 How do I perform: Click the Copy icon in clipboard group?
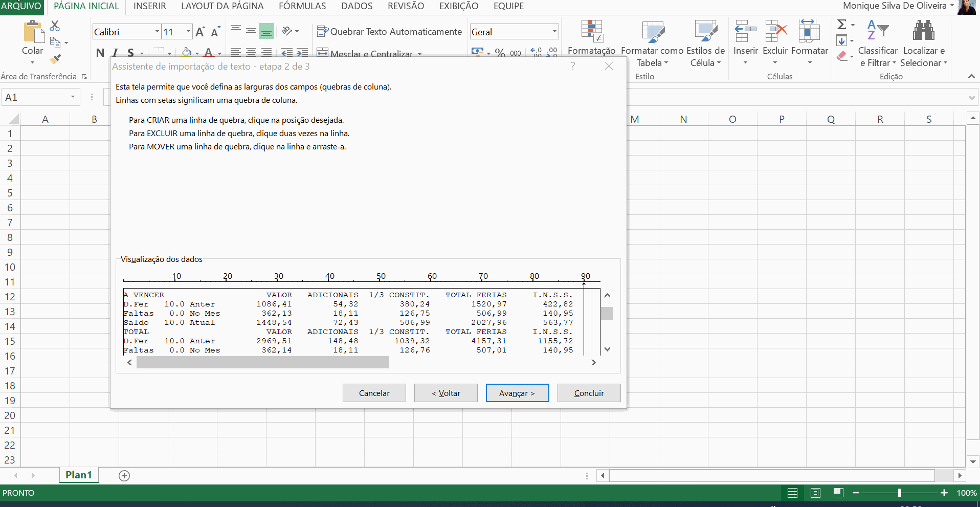pos(55,42)
